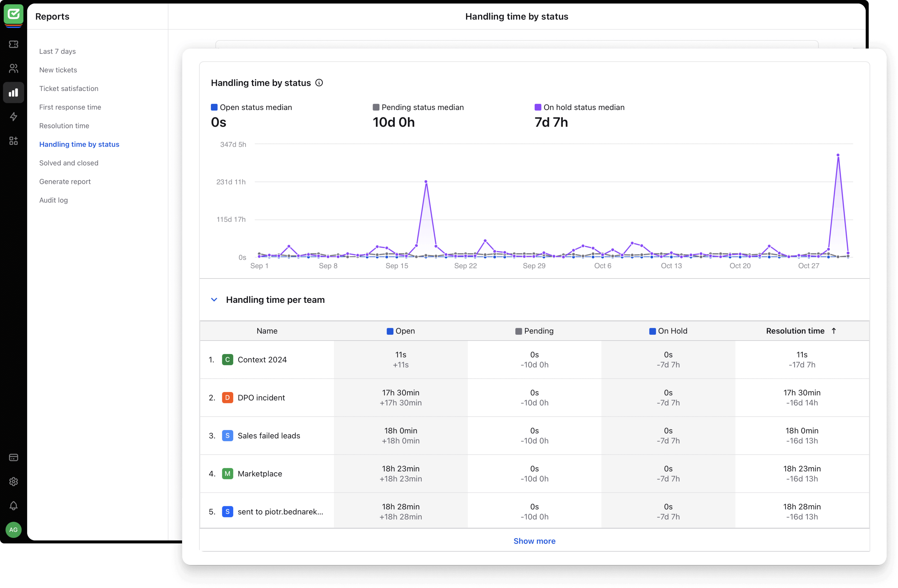Collapse the Handling time per team section
The width and height of the screenshot is (898, 588).
(214, 299)
